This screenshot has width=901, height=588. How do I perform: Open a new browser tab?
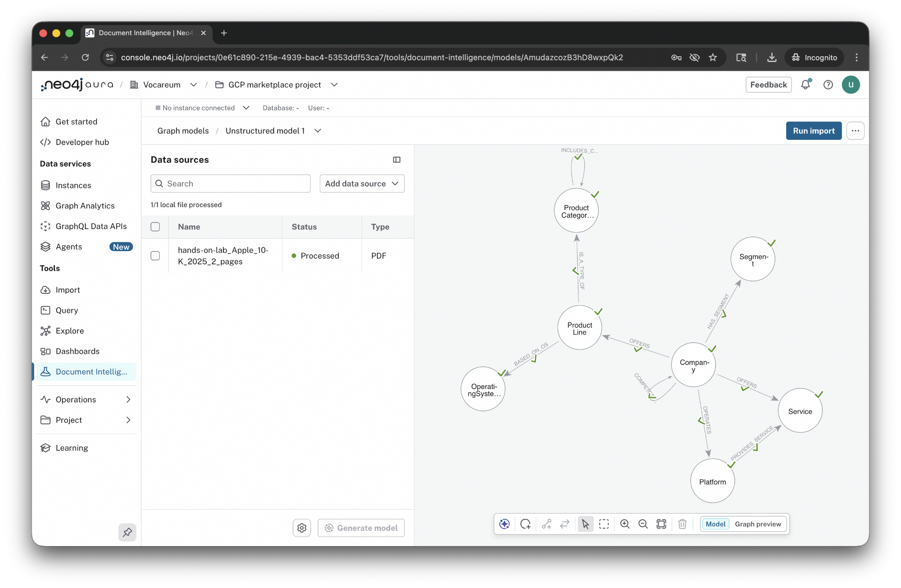pos(224,33)
